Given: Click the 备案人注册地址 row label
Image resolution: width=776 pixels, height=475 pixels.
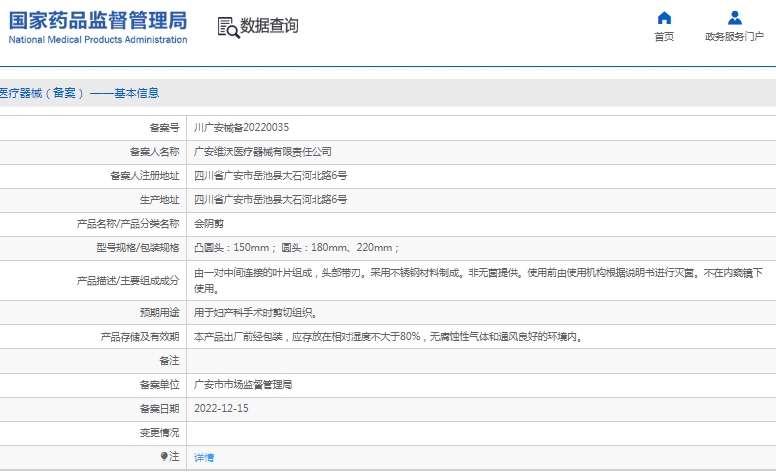Looking at the screenshot, I should coord(145,176).
